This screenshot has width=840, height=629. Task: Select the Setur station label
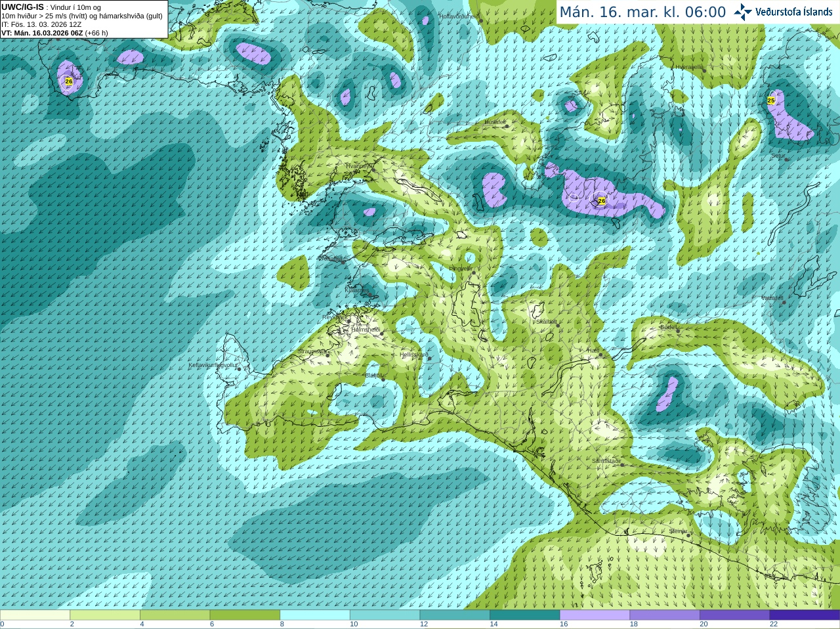[x=778, y=156]
